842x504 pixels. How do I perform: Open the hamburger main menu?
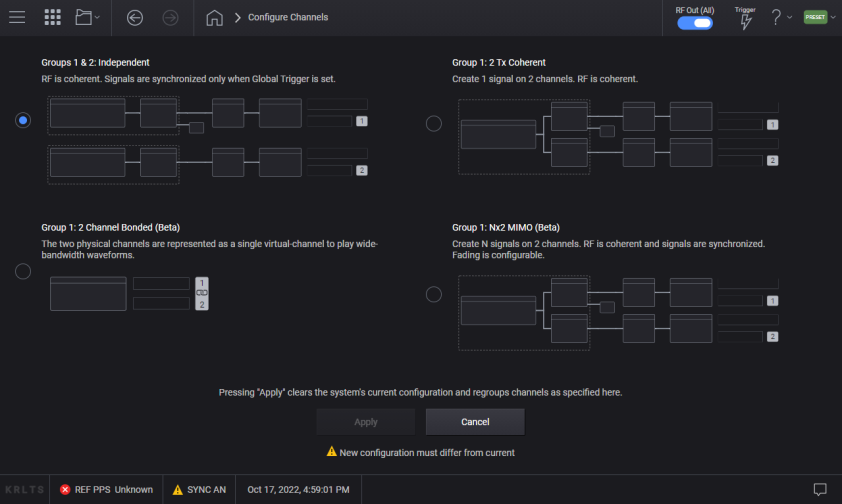[17, 17]
